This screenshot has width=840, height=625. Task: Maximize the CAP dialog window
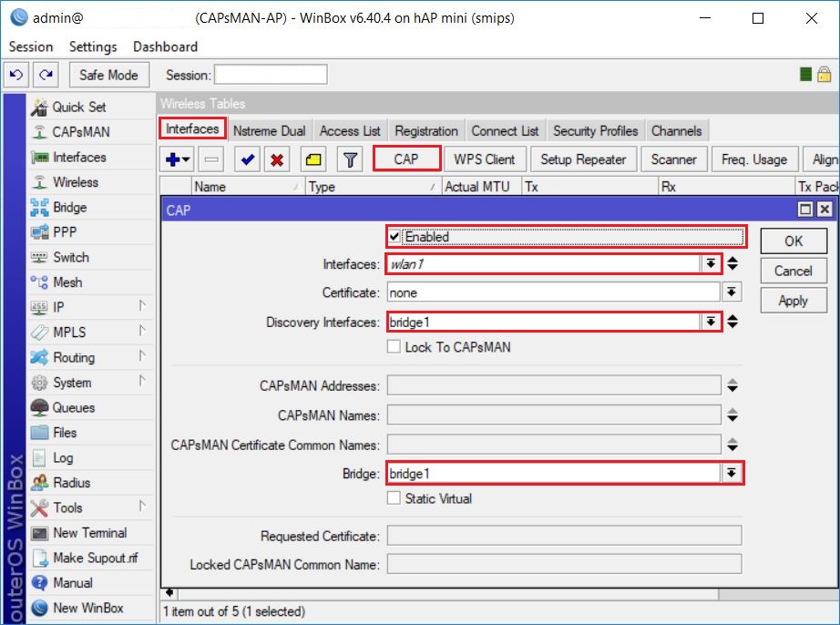coord(805,210)
